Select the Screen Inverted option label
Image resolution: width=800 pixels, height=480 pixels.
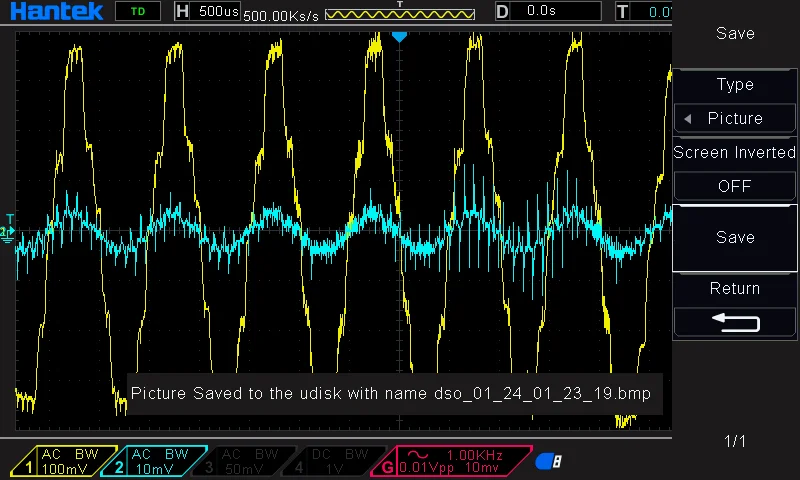[x=735, y=152]
